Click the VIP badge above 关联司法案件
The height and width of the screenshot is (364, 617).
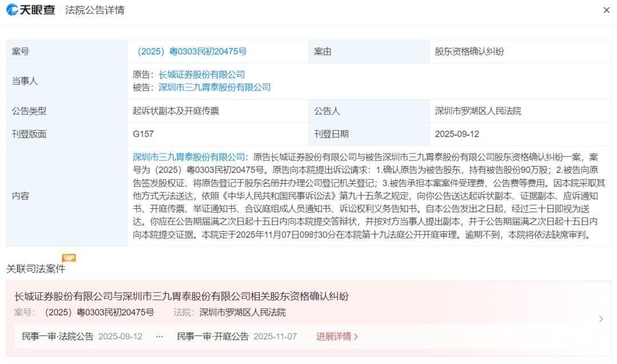click(69, 258)
